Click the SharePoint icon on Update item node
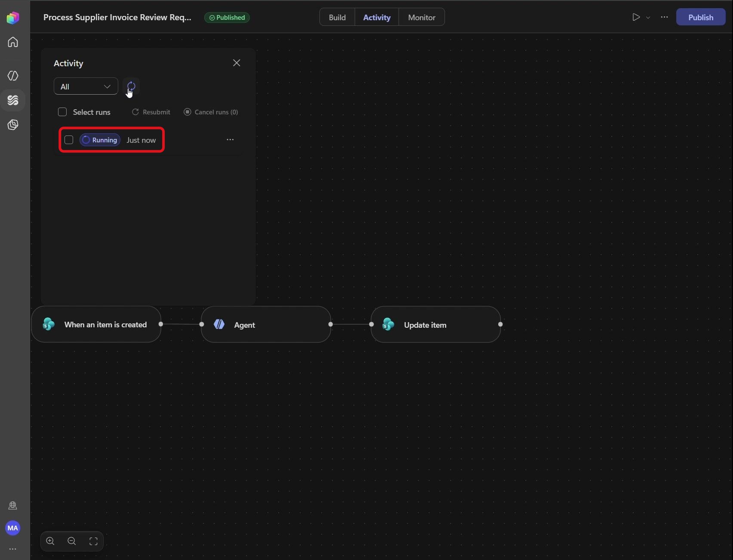The width and height of the screenshot is (733, 560). click(x=388, y=324)
